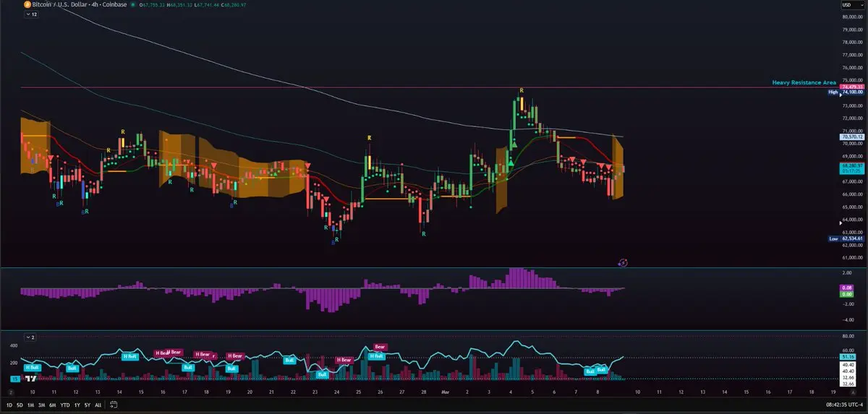Viewport: 868px width, 414px height.
Task: Click the 15 volume label tag
Action: (14, 379)
